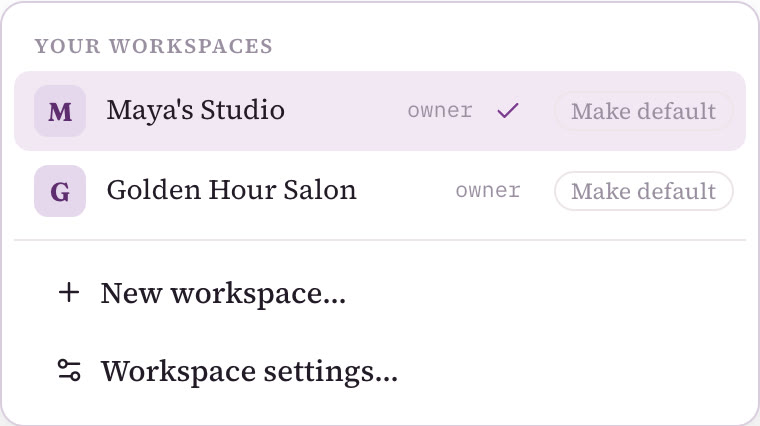Open Workspace settings...

[x=380, y=371]
